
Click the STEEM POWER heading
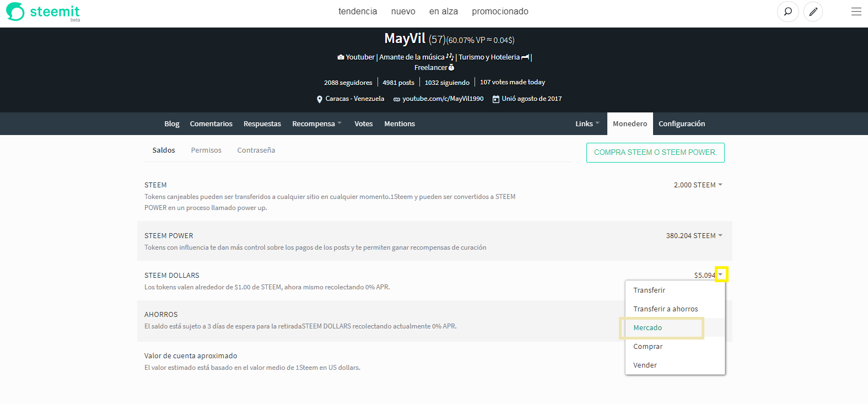click(169, 236)
